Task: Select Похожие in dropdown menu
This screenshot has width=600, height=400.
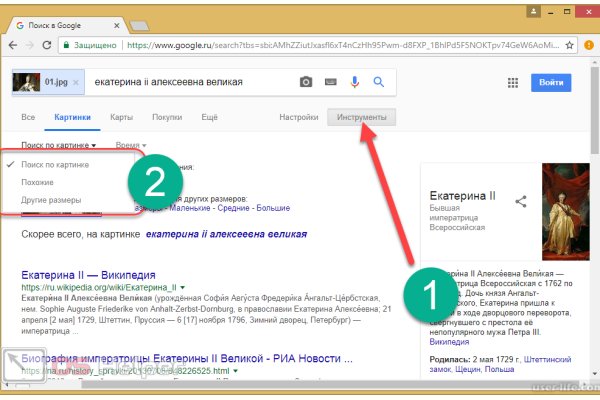Action: click(37, 182)
